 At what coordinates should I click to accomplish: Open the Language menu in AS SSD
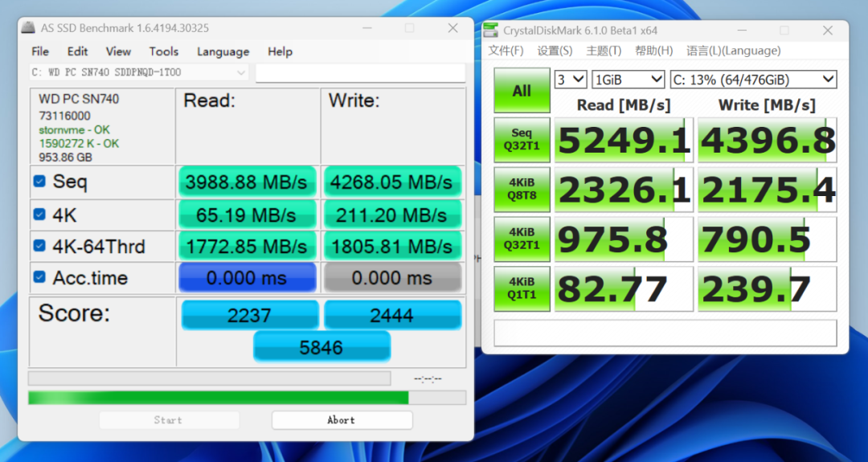click(223, 51)
